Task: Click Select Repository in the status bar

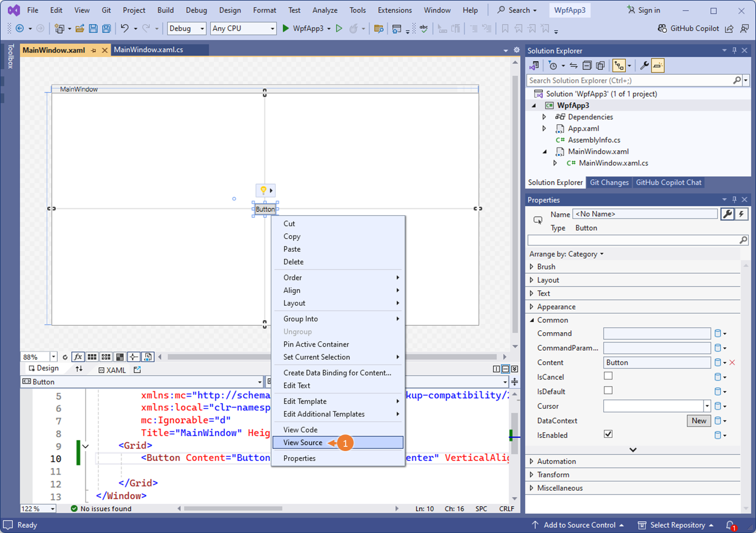Action: pyautogui.click(x=676, y=525)
